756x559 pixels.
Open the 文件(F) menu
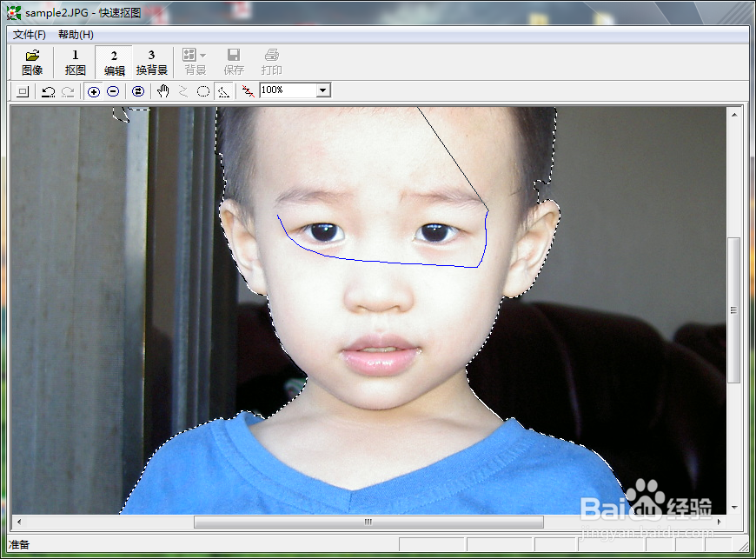coord(30,35)
